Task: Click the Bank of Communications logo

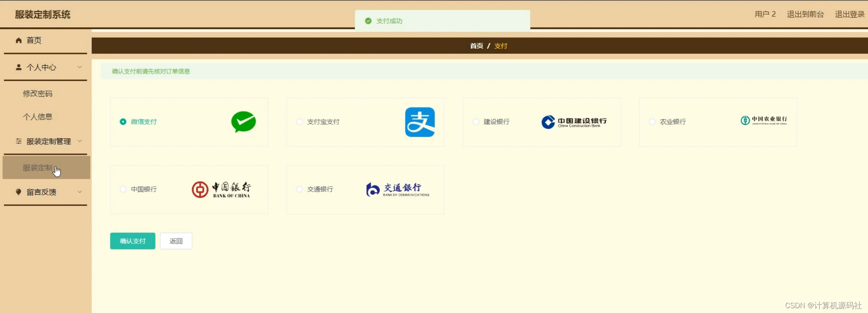Action: click(x=398, y=190)
